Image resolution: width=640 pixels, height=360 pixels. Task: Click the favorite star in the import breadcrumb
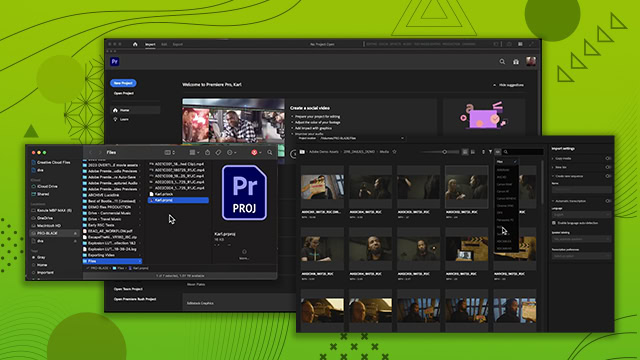[x=394, y=152]
